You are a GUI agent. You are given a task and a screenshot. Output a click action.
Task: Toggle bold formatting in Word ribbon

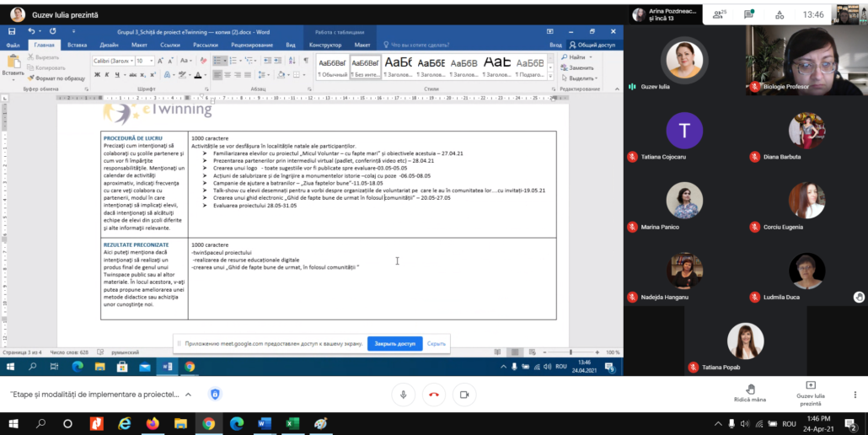tap(95, 75)
